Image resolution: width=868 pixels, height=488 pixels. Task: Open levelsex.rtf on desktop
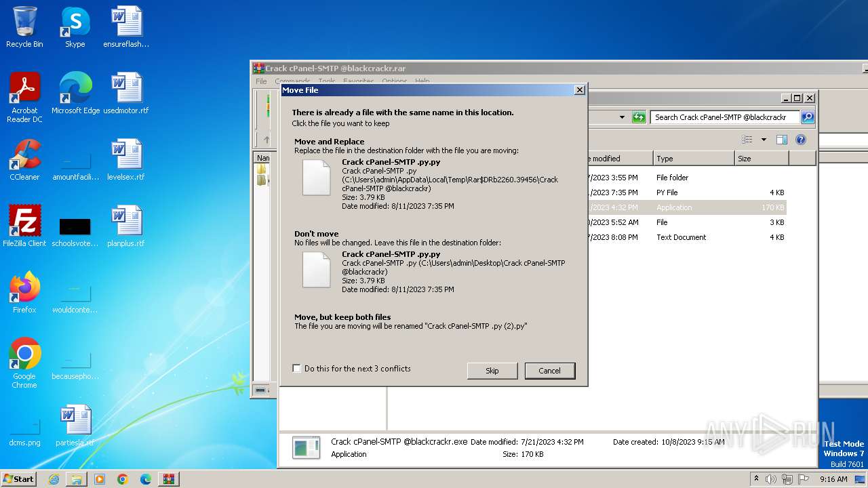(x=126, y=160)
